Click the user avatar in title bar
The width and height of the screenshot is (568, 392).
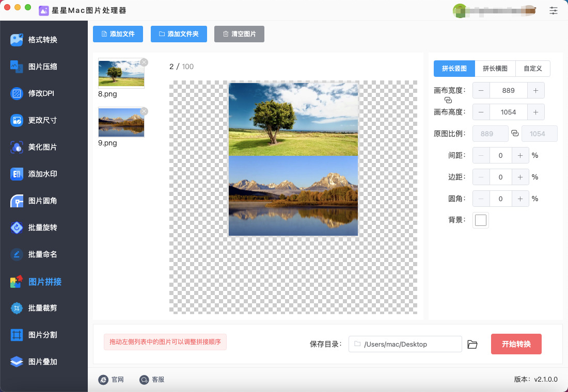click(x=460, y=10)
